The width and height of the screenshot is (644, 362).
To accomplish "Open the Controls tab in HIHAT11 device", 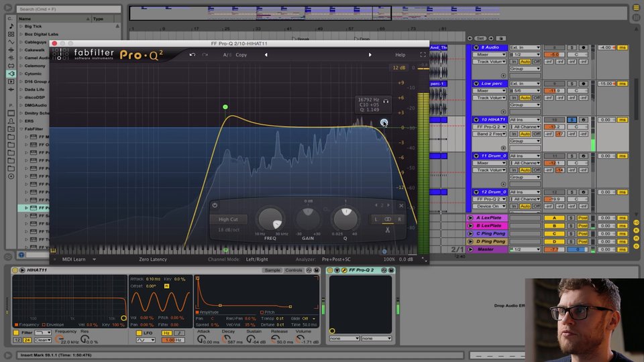I will 294,270.
